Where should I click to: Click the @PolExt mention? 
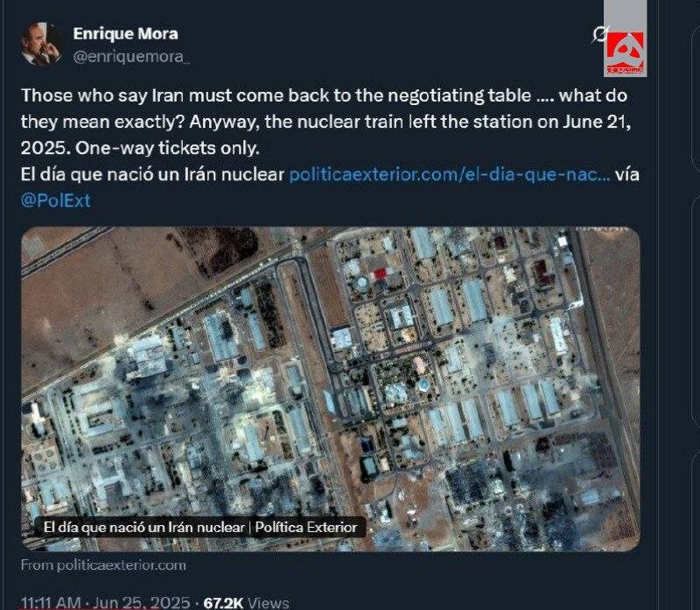point(55,200)
